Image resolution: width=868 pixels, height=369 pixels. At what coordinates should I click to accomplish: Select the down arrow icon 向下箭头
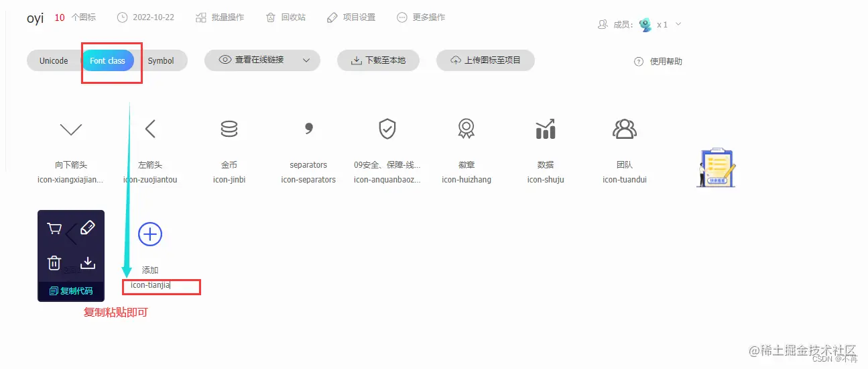(x=71, y=129)
